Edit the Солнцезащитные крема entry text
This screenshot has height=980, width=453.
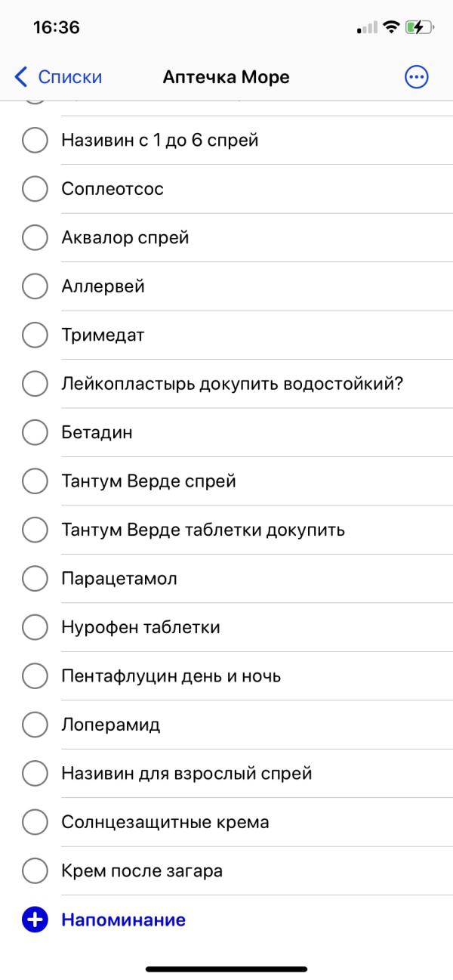[x=165, y=822]
